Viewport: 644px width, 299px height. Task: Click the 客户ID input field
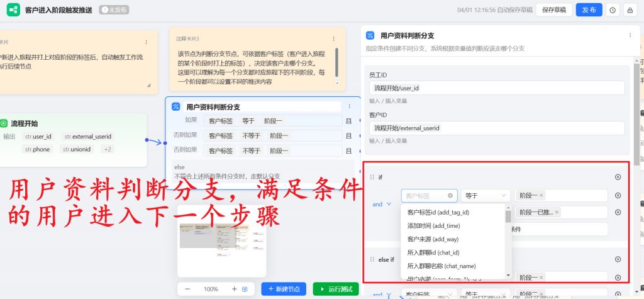point(497,128)
